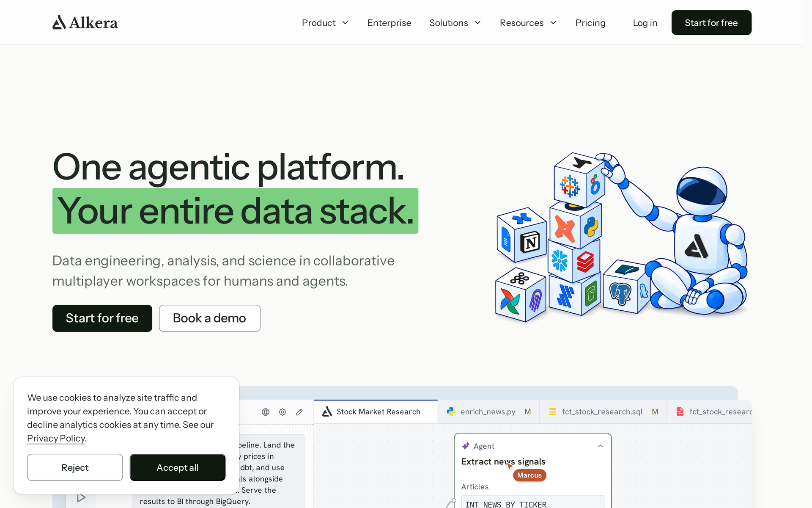812x508 pixels.
Task: Click header Start for free button
Action: tap(711, 23)
